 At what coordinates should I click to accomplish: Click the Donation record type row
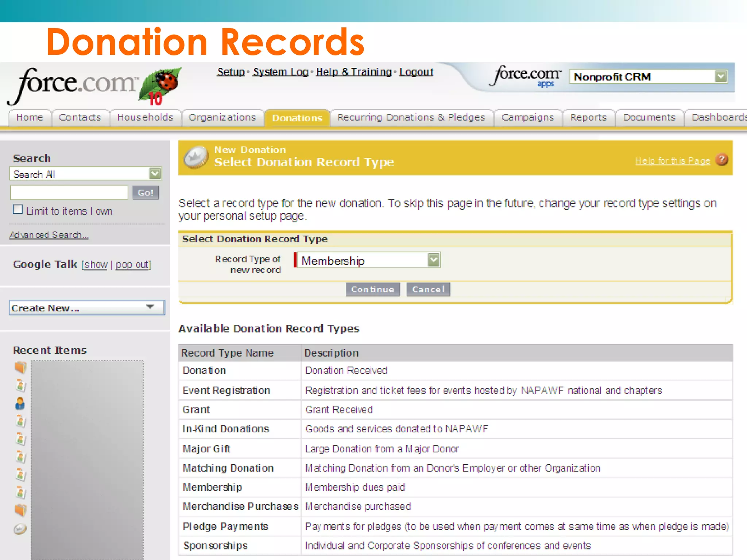455,370
